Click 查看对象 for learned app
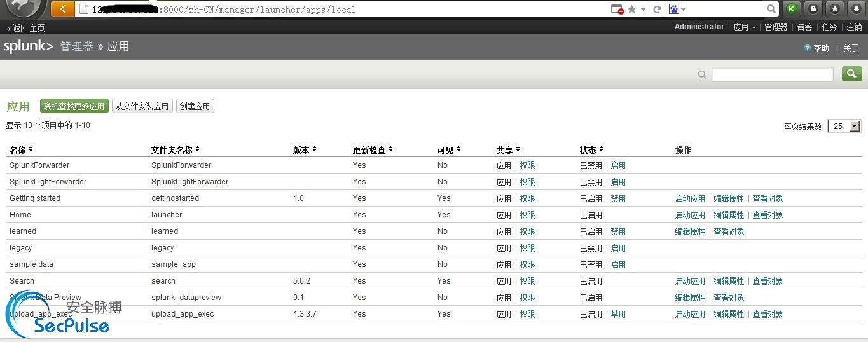The height and width of the screenshot is (342, 868). click(729, 231)
